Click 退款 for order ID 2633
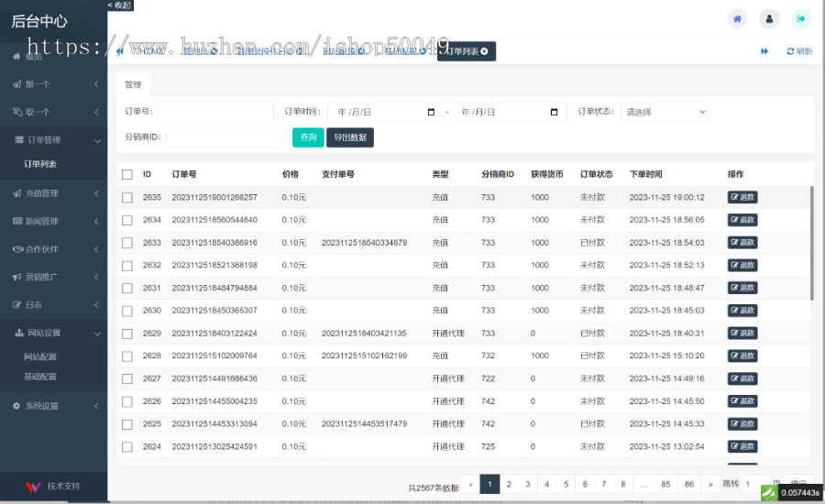This screenshot has height=504, width=825. tap(742, 243)
